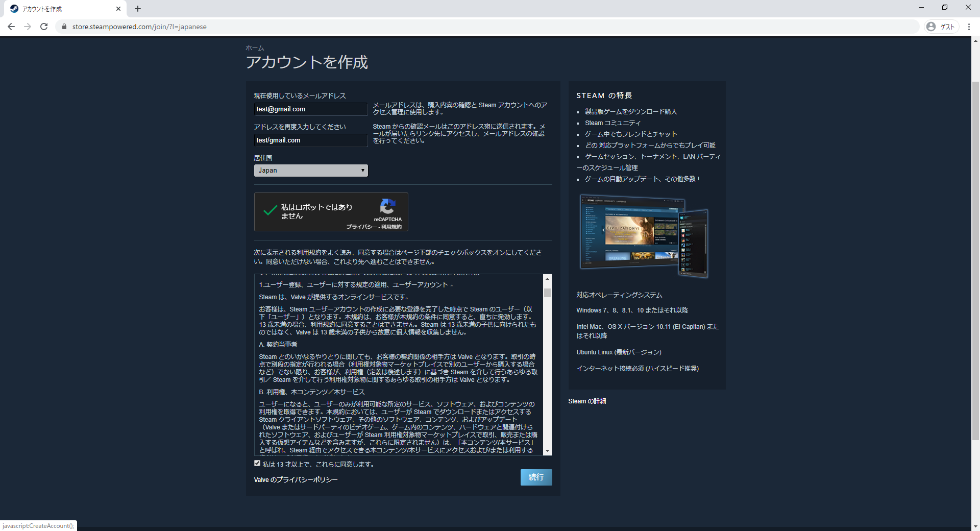Click the page scrollbar up arrow

[x=975, y=41]
